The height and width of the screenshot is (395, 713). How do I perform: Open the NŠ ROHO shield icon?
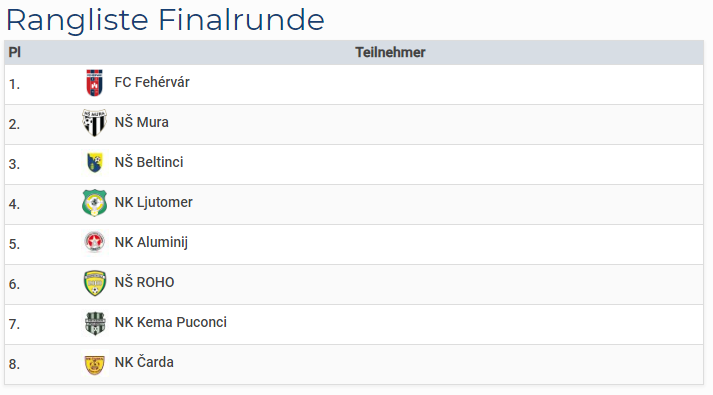point(95,283)
